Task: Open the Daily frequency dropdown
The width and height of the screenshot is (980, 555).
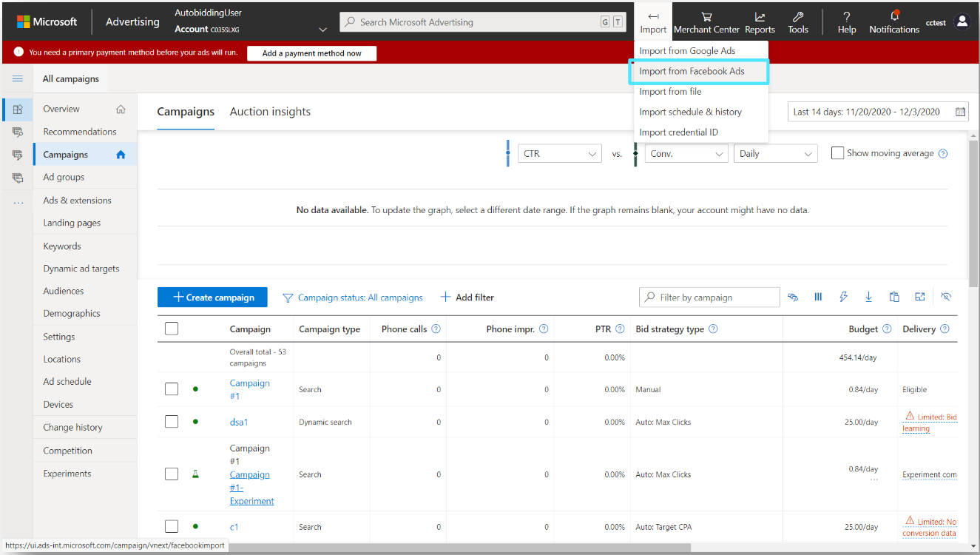Action: (775, 153)
